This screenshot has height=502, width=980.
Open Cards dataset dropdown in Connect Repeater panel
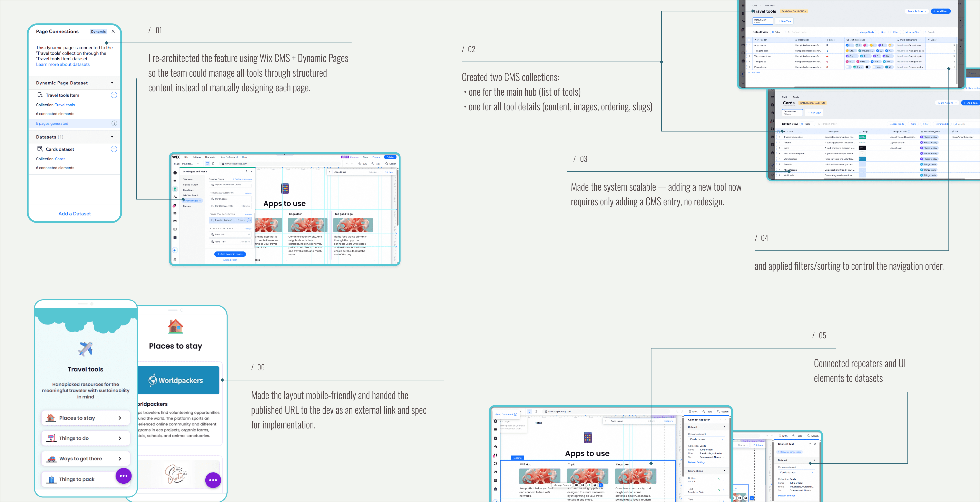click(x=706, y=439)
